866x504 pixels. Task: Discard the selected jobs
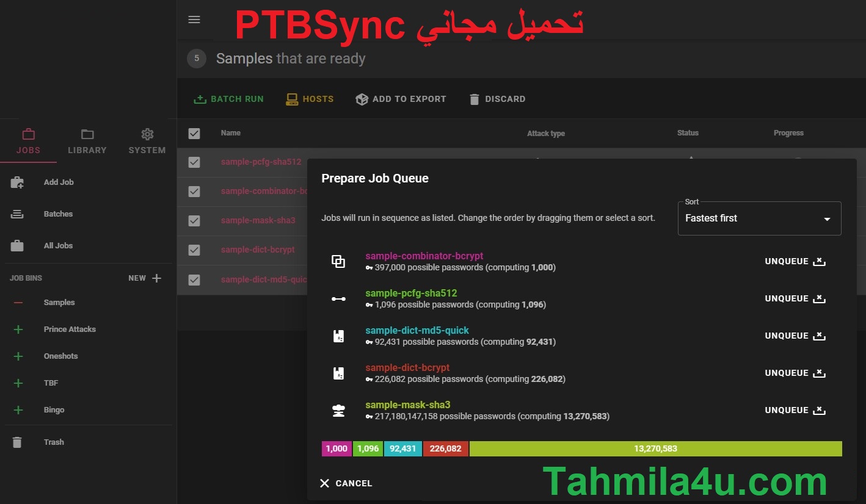497,99
